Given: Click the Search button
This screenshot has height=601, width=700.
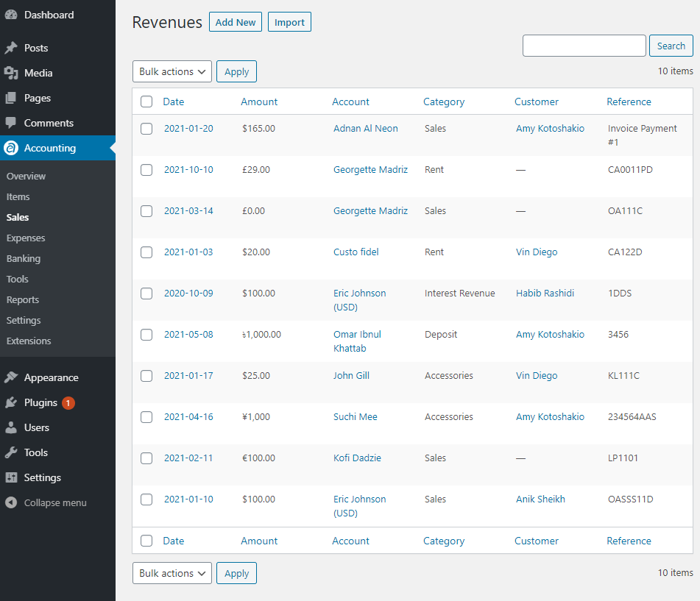Looking at the screenshot, I should pos(671,46).
